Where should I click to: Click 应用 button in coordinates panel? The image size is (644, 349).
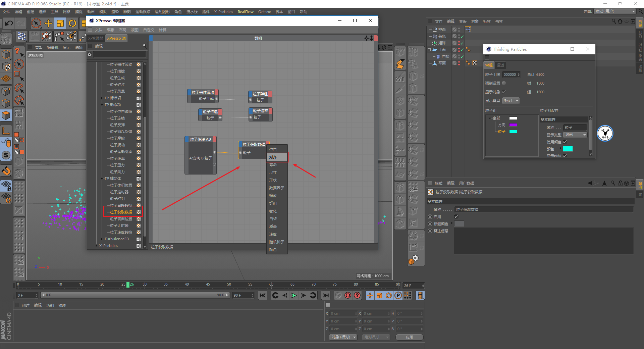pyautogui.click(x=409, y=337)
